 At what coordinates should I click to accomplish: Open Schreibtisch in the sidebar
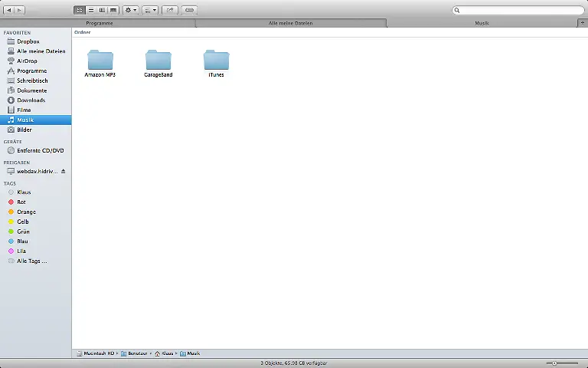coord(36,80)
